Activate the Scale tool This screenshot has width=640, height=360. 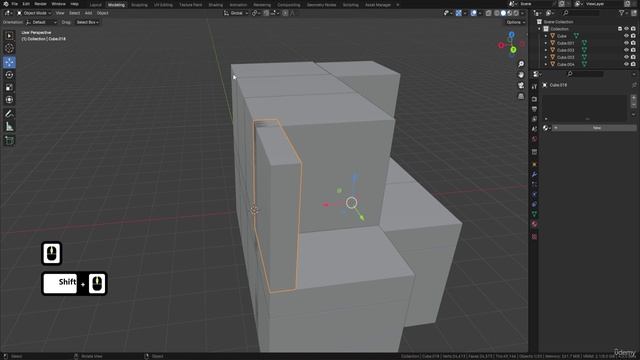tap(9, 87)
